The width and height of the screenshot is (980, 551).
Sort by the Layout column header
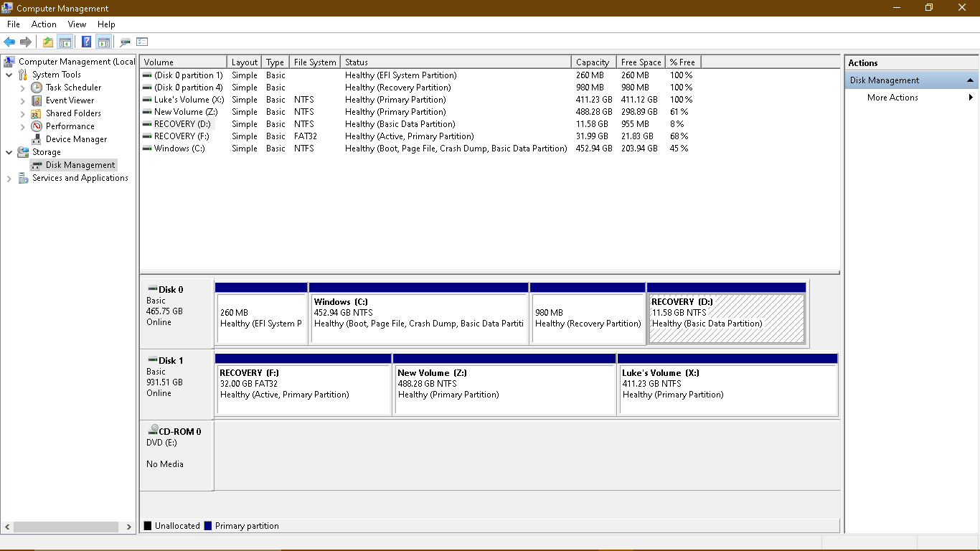(x=245, y=62)
